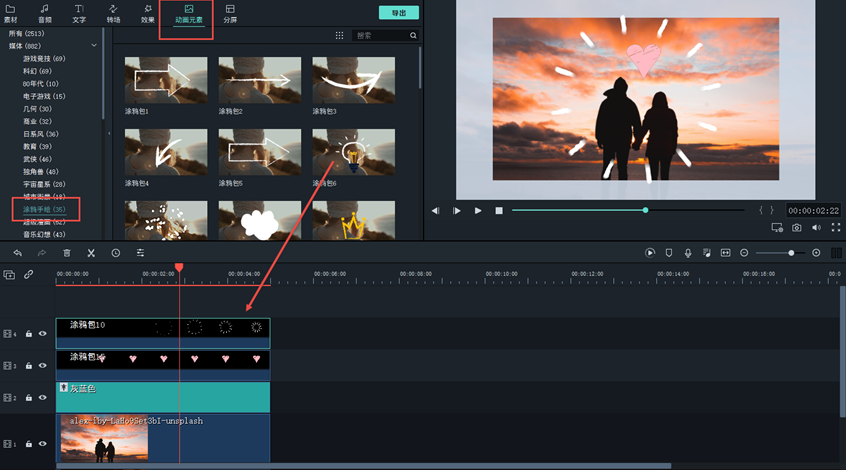Click the scissors split tool in timeline toolbar
The height and width of the screenshot is (470, 846).
point(91,253)
